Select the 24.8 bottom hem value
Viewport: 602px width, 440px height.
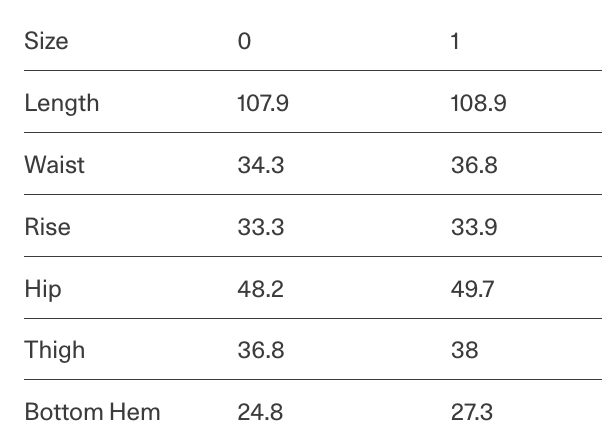coord(260,412)
